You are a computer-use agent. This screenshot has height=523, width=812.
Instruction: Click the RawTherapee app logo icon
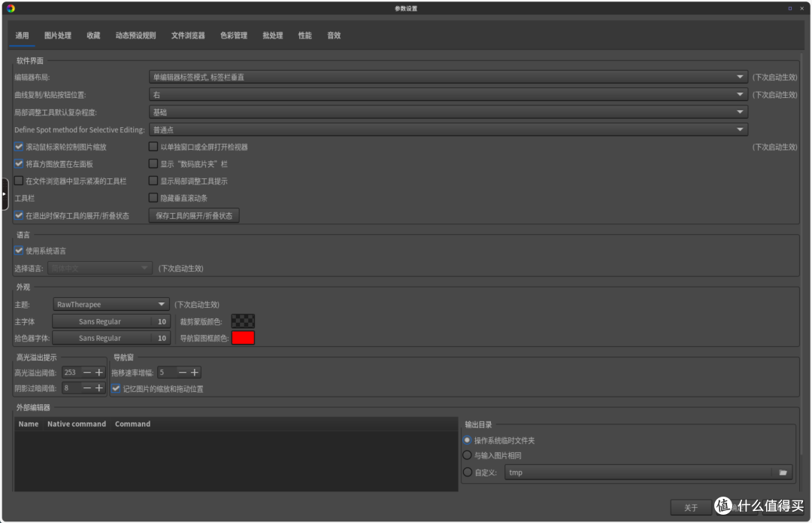[x=11, y=8]
